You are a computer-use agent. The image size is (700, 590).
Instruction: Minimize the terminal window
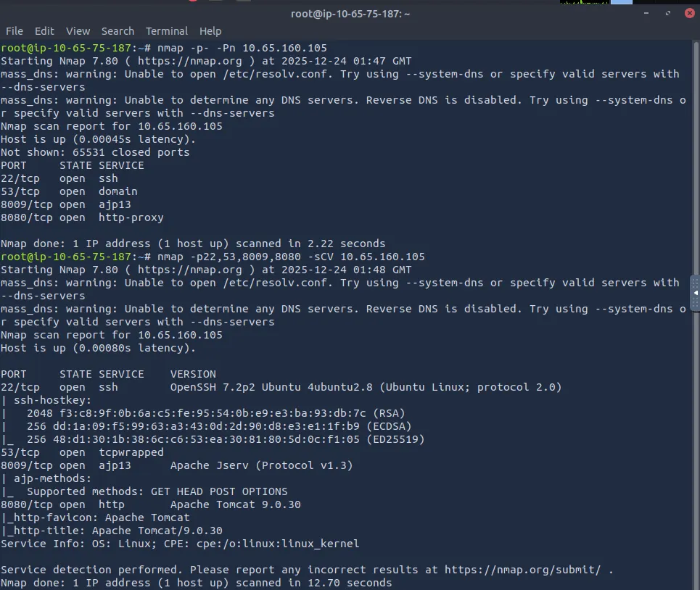pyautogui.click(x=646, y=13)
